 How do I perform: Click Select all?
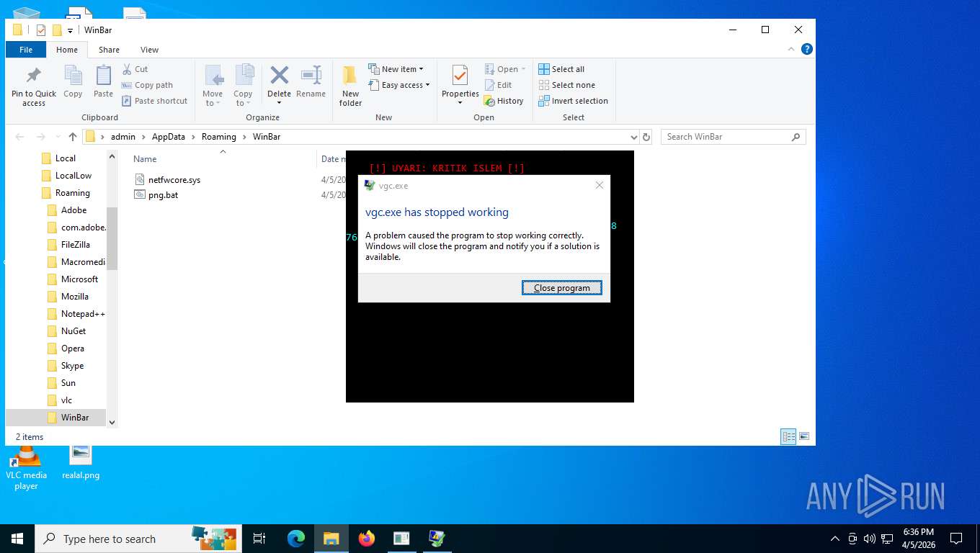tap(561, 69)
